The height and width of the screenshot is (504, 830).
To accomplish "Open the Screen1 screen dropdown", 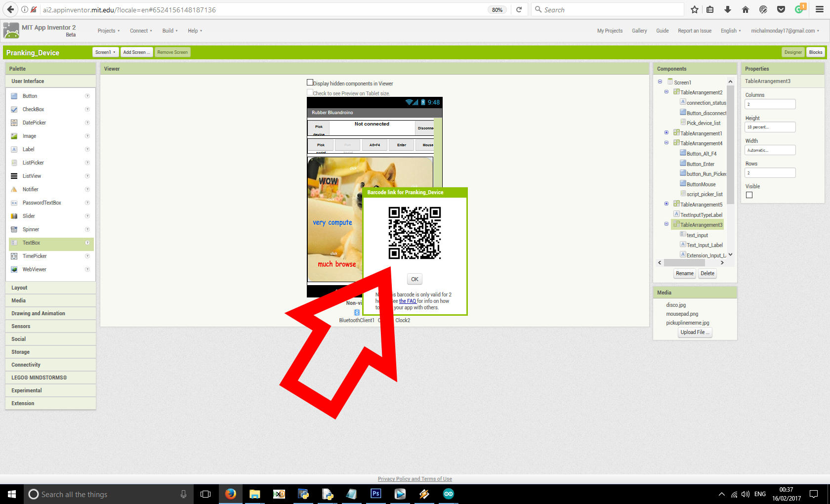I will coord(105,52).
